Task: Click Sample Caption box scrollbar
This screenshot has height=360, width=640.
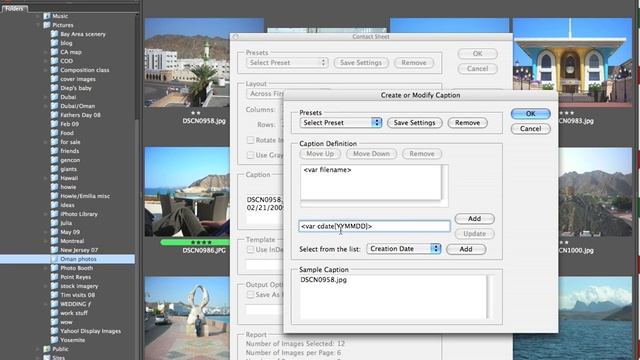Action: coord(490,297)
